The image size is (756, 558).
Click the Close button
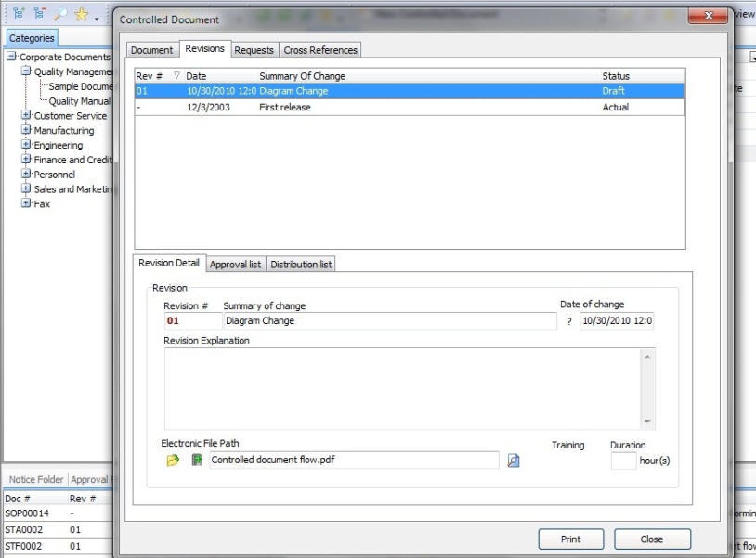[652, 539]
